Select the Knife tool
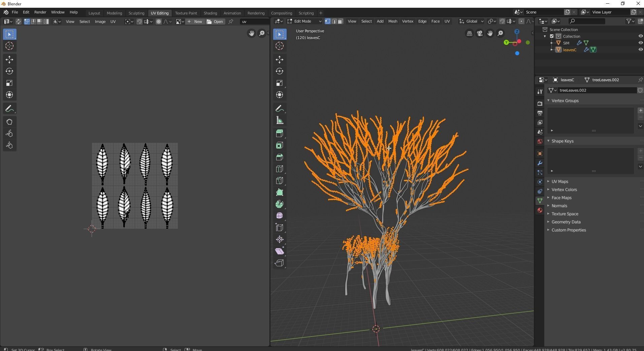The height and width of the screenshot is (351, 644). [280, 181]
